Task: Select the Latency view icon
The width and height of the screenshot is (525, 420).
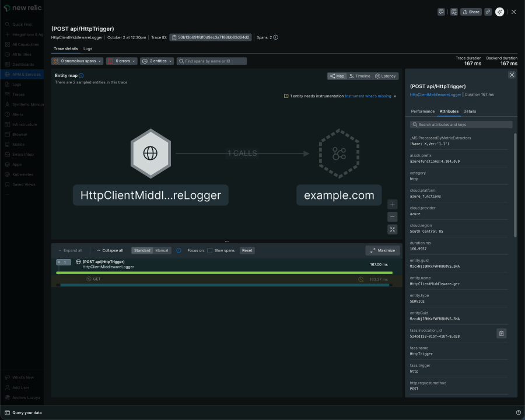Action: click(386, 76)
